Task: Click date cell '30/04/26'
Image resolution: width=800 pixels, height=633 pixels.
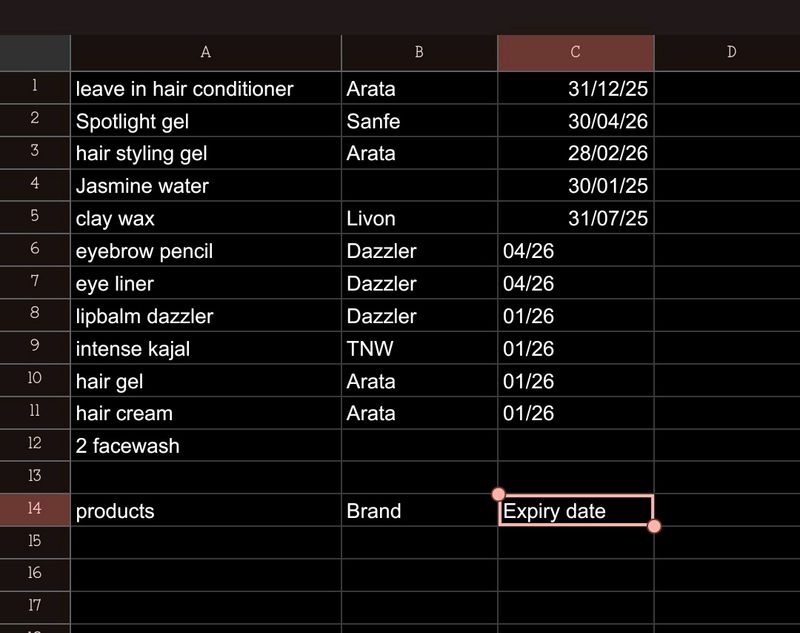Action: [576, 121]
